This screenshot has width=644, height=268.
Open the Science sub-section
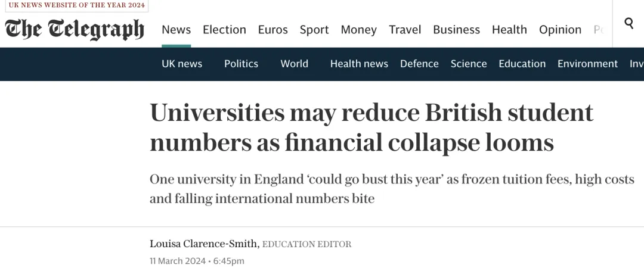click(469, 64)
